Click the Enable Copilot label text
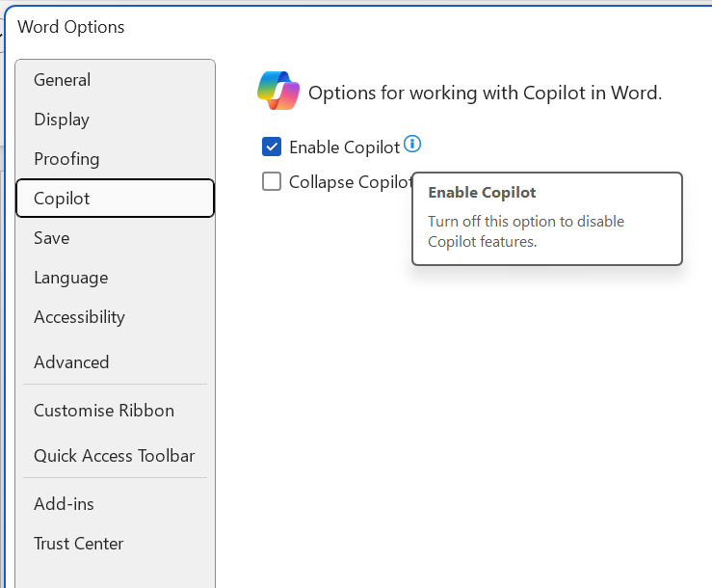The image size is (712, 588). pos(345,147)
